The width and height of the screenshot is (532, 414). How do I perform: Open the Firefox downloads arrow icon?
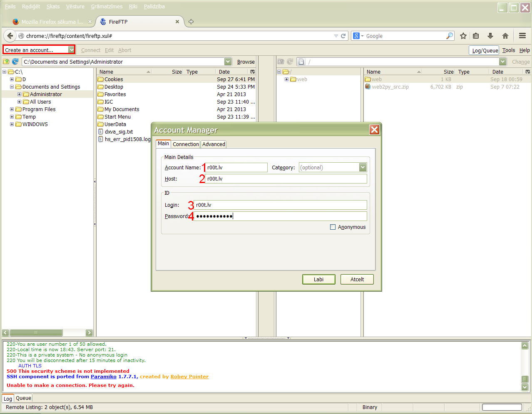click(x=490, y=36)
